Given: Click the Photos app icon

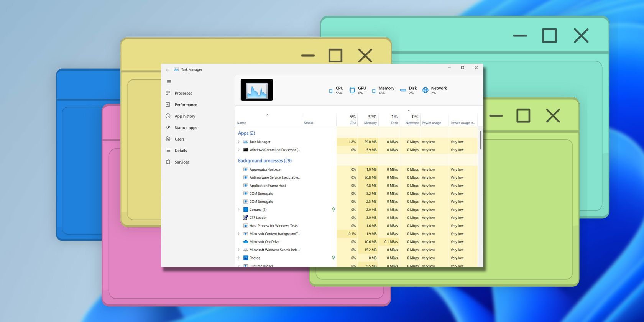Looking at the screenshot, I should pos(246,258).
